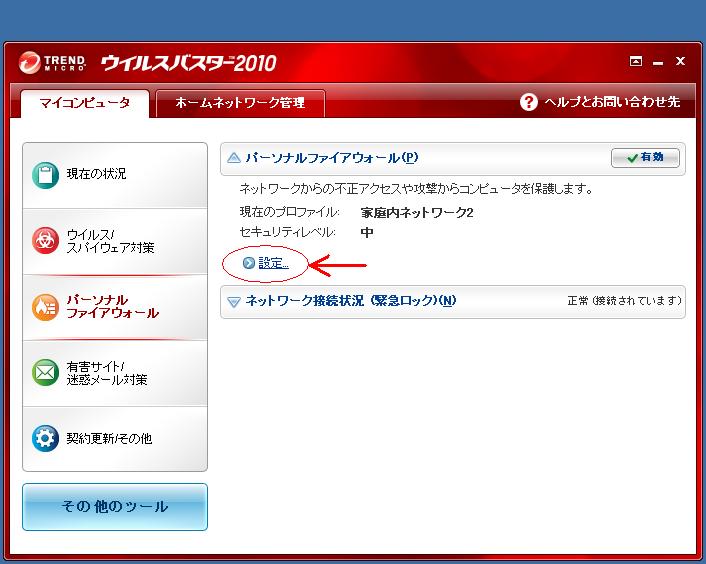Screen dimensions: 706x564
Task: Open the ホームネットワーク管理 tab
Action: click(240, 103)
